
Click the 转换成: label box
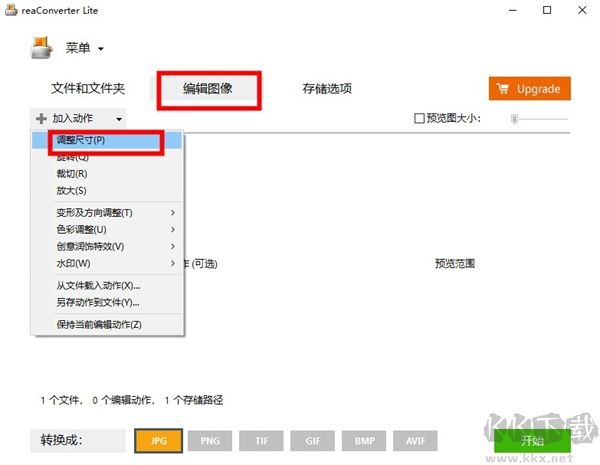[x=78, y=441]
